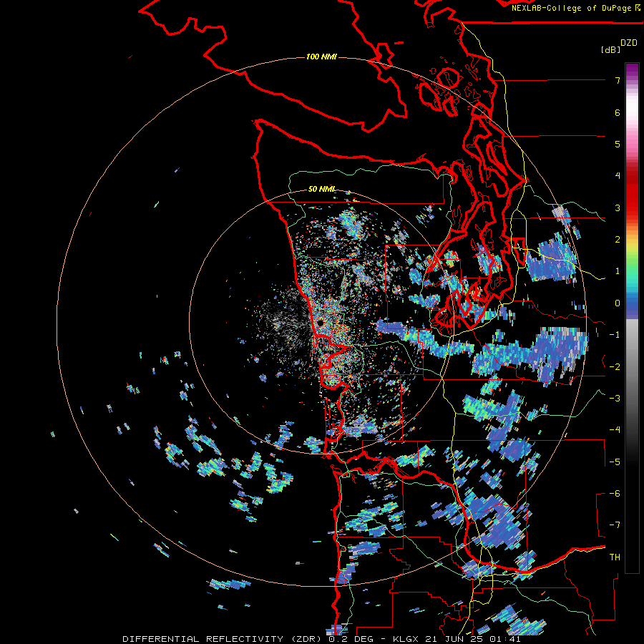
Task: Click the DIFFERENTIAL REFLECTIVITY (ZDR) product title
Action: pos(223,639)
